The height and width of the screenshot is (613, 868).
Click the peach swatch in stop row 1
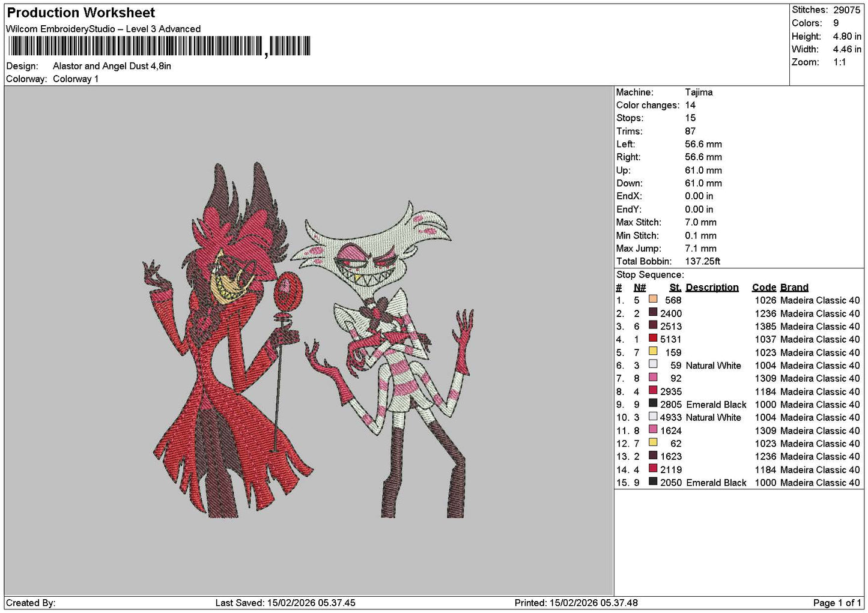pos(653,299)
